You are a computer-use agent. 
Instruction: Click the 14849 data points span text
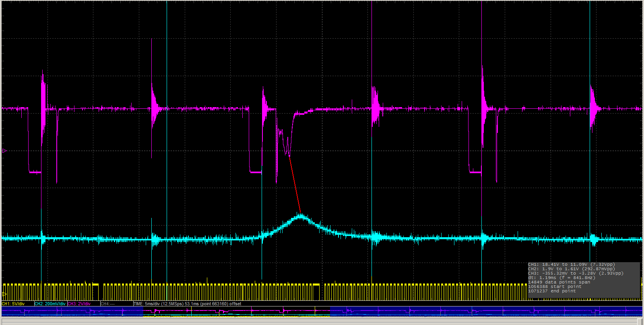point(559,282)
